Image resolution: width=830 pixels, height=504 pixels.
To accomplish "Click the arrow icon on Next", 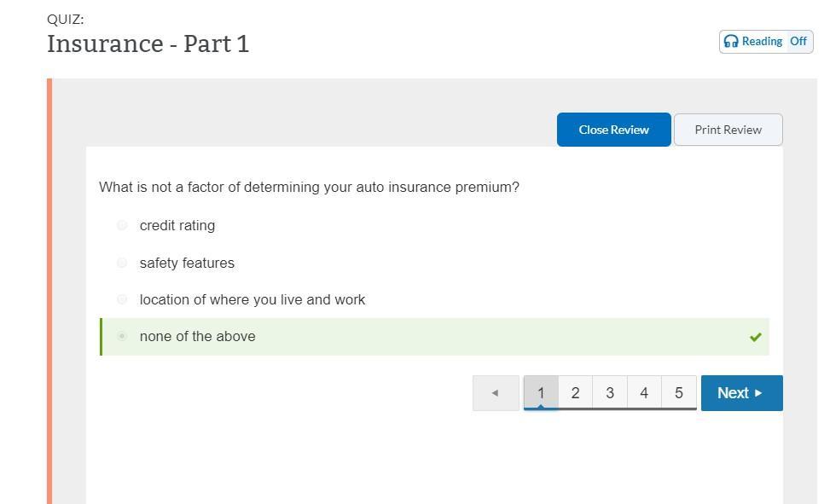I will pyautogui.click(x=758, y=393).
